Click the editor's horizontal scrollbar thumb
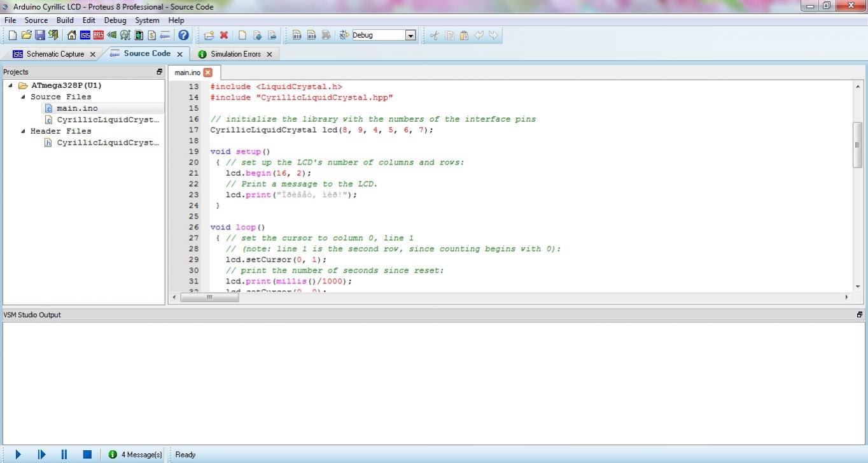Image resolution: width=868 pixels, height=463 pixels. (209, 297)
